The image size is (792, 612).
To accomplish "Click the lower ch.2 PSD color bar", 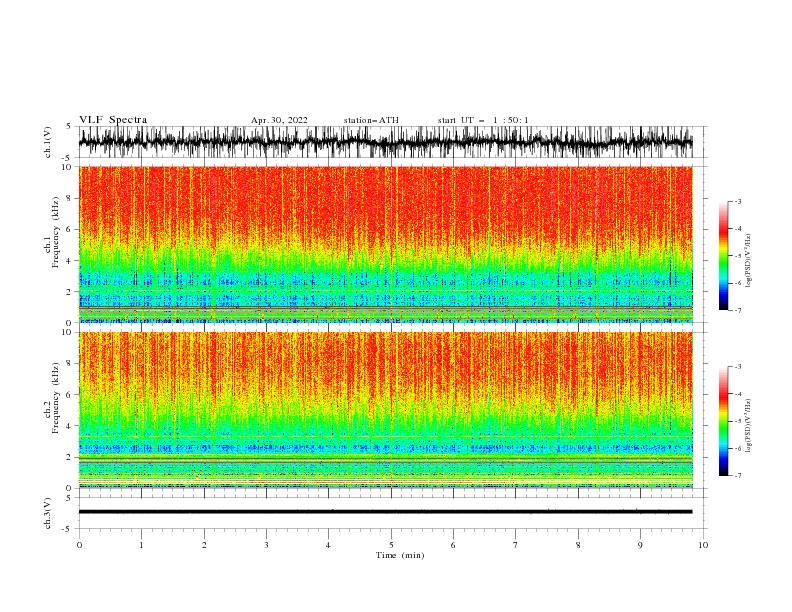I will tap(723, 421).
